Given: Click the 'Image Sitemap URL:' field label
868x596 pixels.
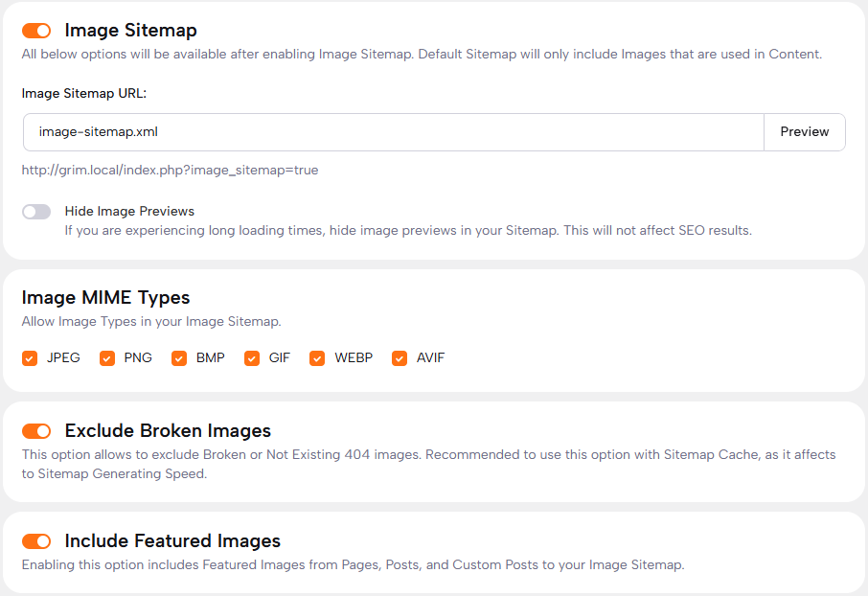Looking at the screenshot, I should 84,93.
